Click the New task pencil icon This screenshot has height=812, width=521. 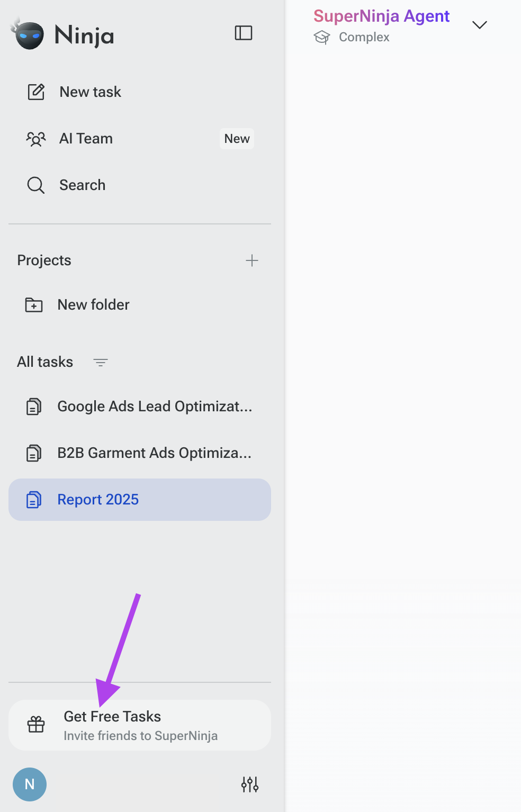tap(36, 92)
